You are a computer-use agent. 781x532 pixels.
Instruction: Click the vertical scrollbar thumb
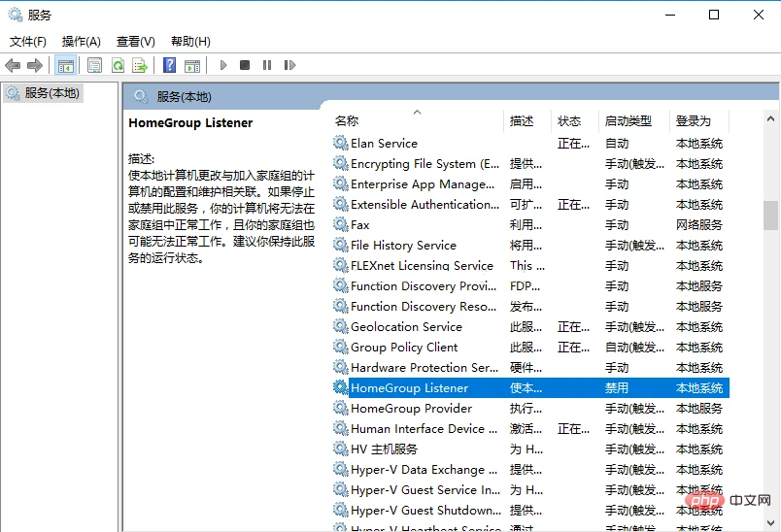[770, 215]
